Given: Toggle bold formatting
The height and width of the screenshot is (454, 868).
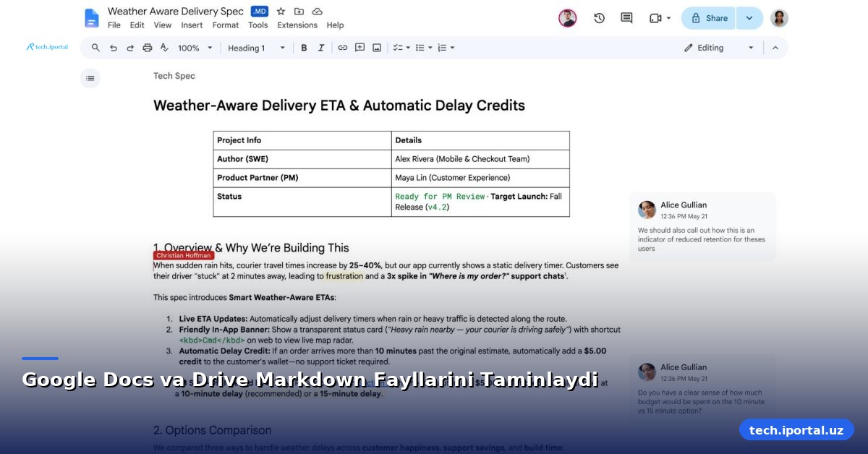Looking at the screenshot, I should coord(304,48).
